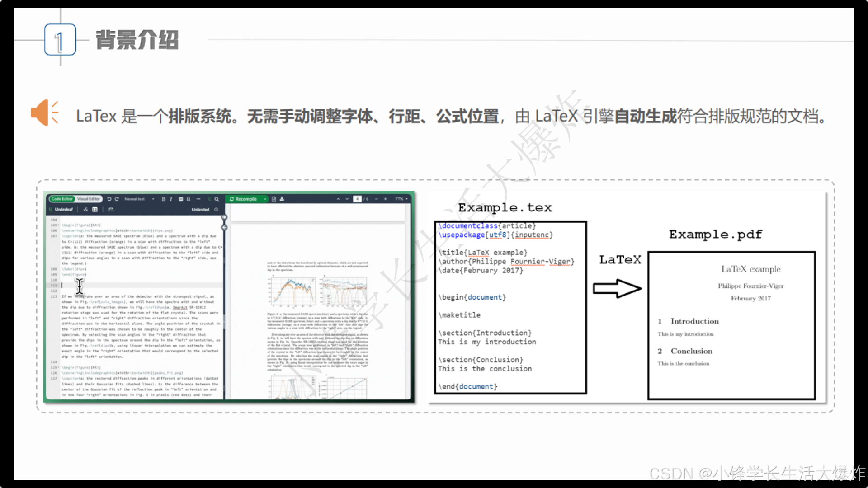868x488 pixels.
Task: Click the Unlimited label in toolbar
Action: (200, 210)
